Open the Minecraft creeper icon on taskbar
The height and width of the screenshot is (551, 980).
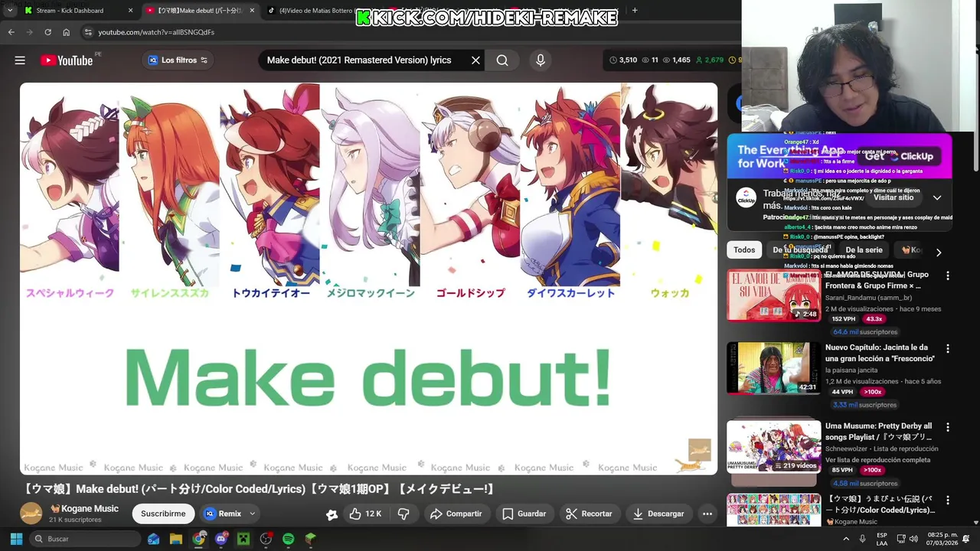pos(243,539)
